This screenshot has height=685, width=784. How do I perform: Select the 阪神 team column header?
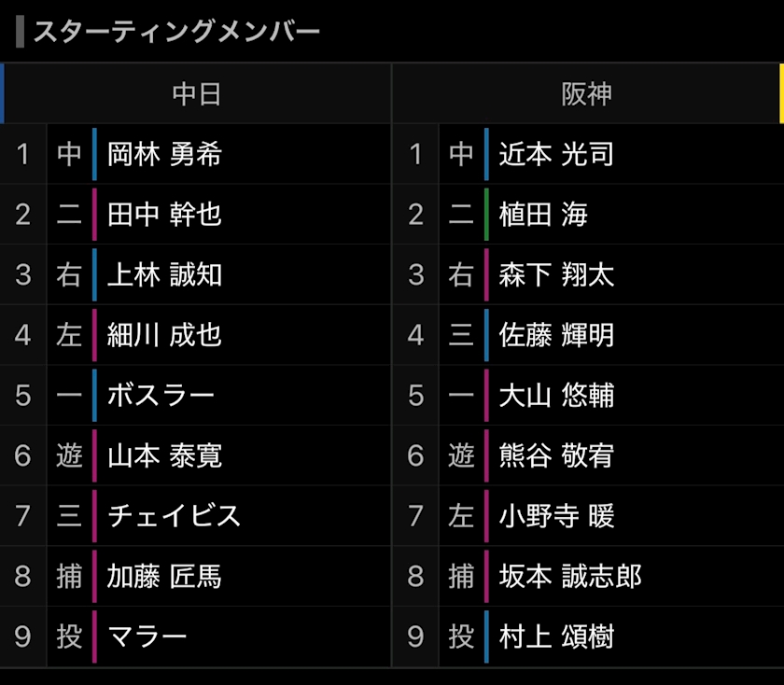pyautogui.click(x=587, y=94)
